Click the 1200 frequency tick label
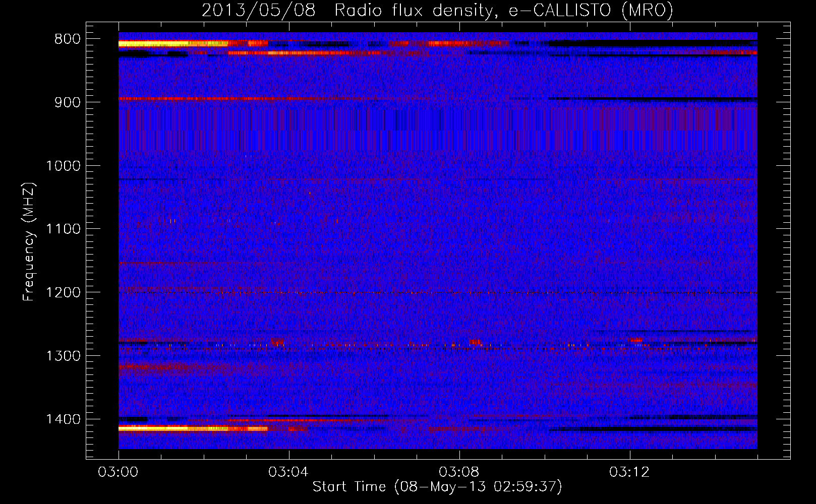The height and width of the screenshot is (504, 816). click(64, 292)
